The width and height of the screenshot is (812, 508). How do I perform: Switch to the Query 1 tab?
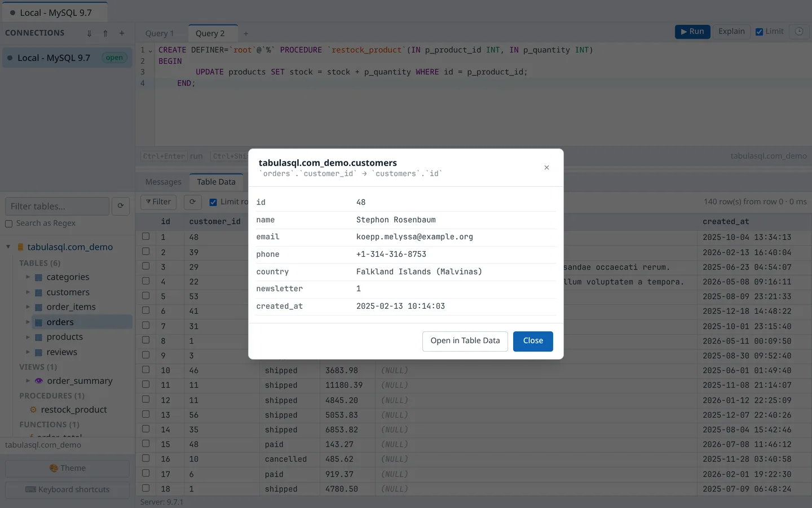160,33
